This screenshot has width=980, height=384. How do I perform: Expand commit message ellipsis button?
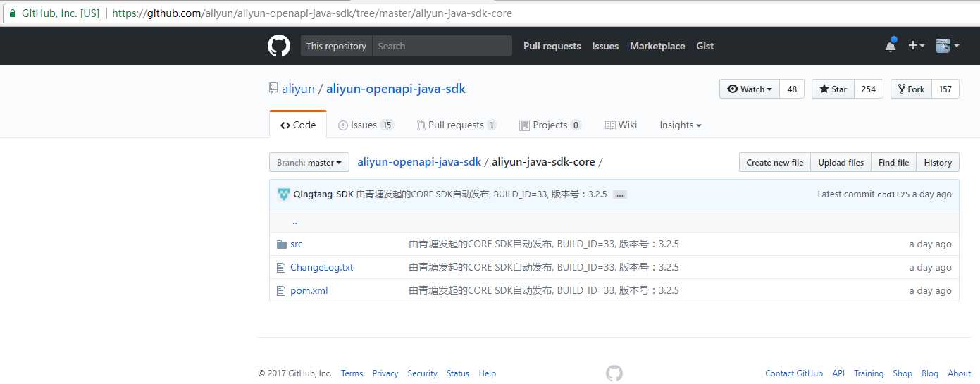619,194
